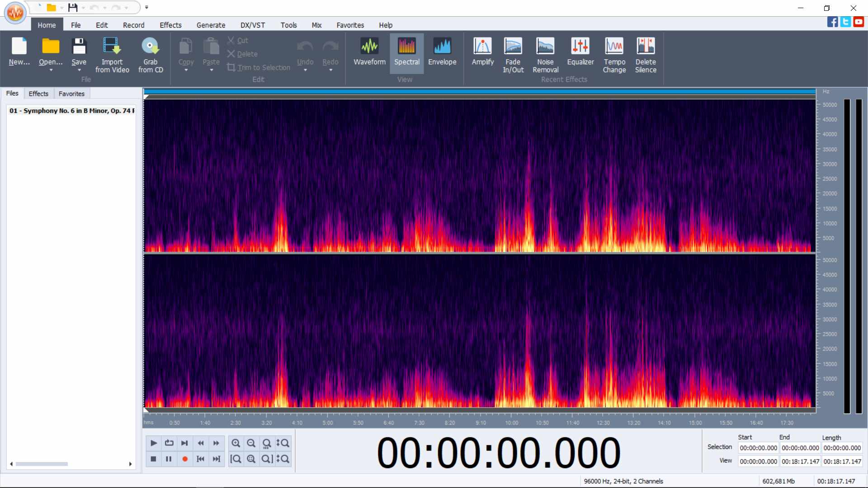
Task: Click the Tempo Change icon
Action: click(614, 46)
